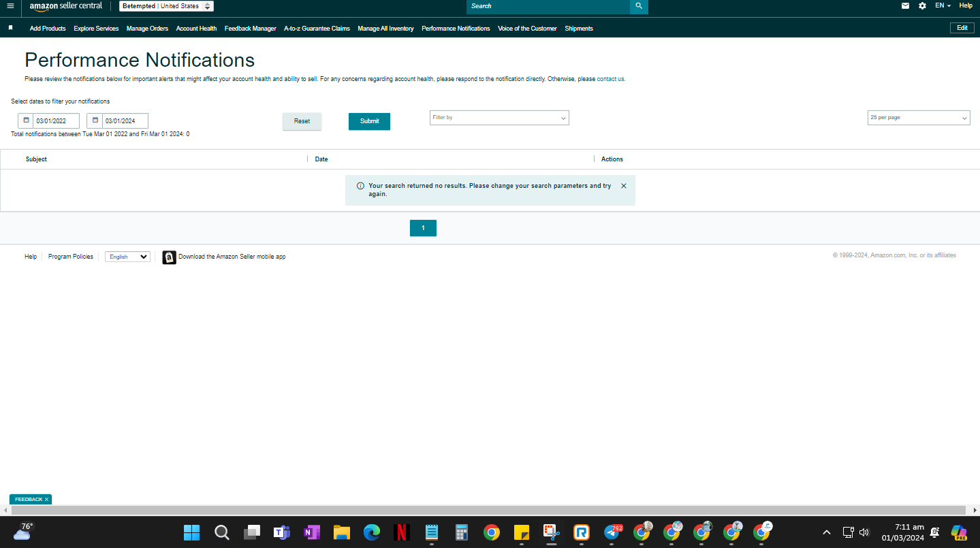Open Task View on the taskbar
980x548 pixels.
pyautogui.click(x=252, y=532)
